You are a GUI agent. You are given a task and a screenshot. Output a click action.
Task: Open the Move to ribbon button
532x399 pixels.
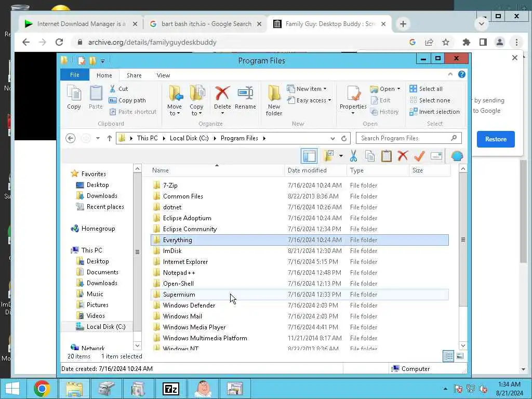coord(175,100)
